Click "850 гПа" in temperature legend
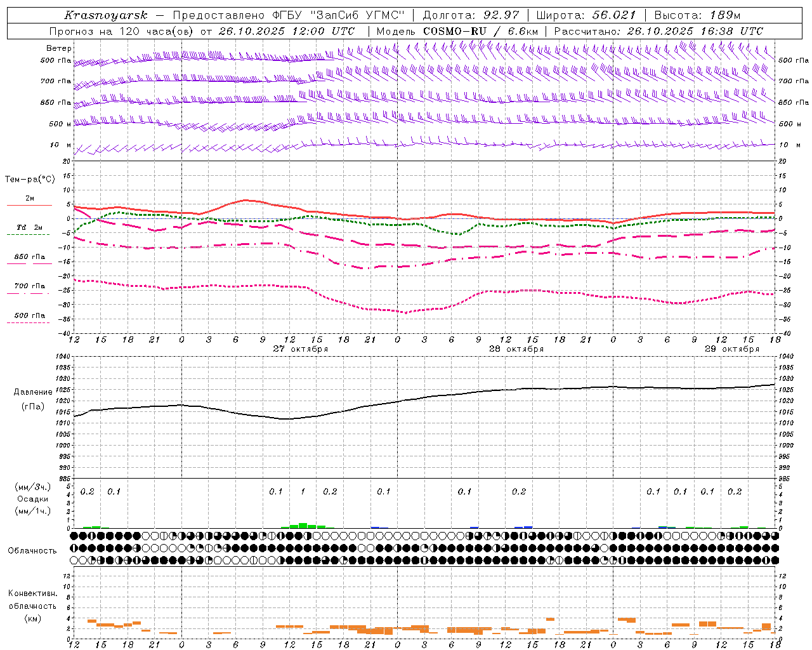 pos(30,257)
